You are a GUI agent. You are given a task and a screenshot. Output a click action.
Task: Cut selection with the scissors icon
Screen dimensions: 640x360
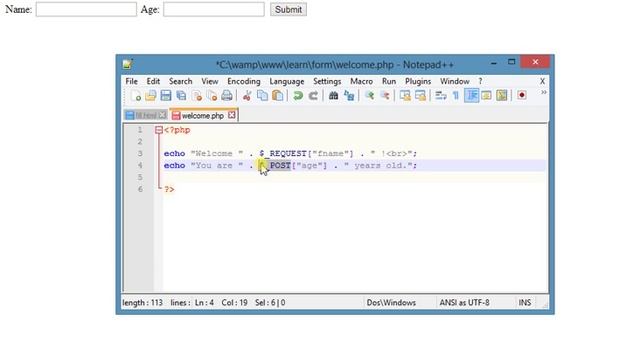[247, 96]
